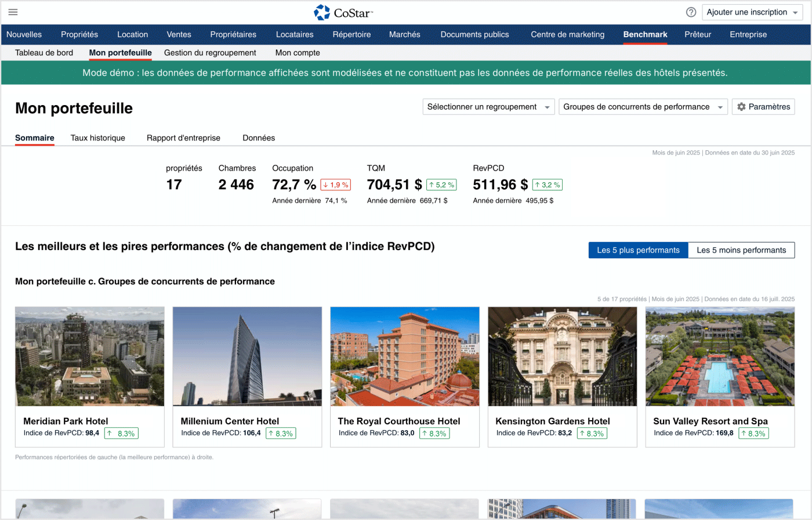Screen dimensions: 812x520
Task: Click the CoStar logo
Action: (344, 12)
